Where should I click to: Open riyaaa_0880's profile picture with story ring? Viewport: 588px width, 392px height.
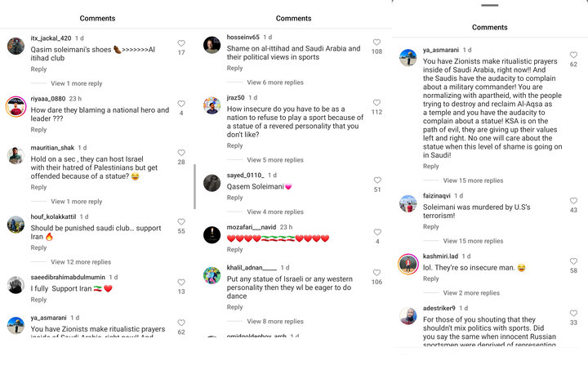16,106
